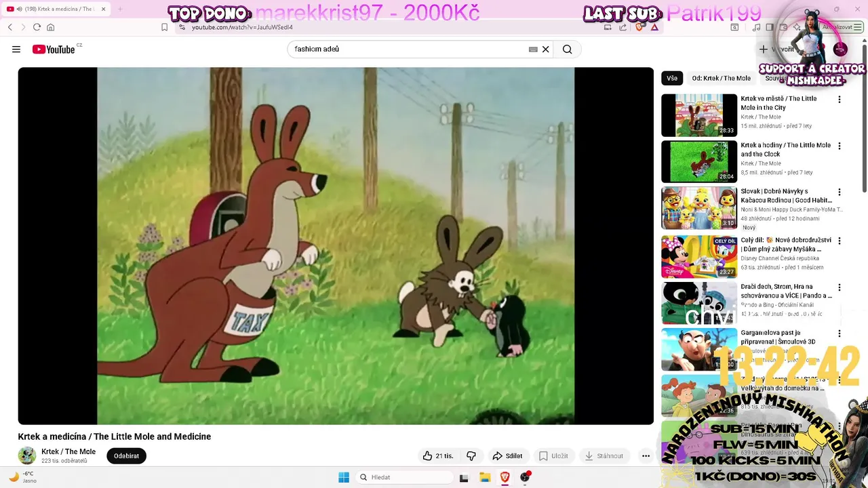This screenshot has height=488, width=868.
Task: Dislike the video with thumbs down
Action: (x=471, y=456)
